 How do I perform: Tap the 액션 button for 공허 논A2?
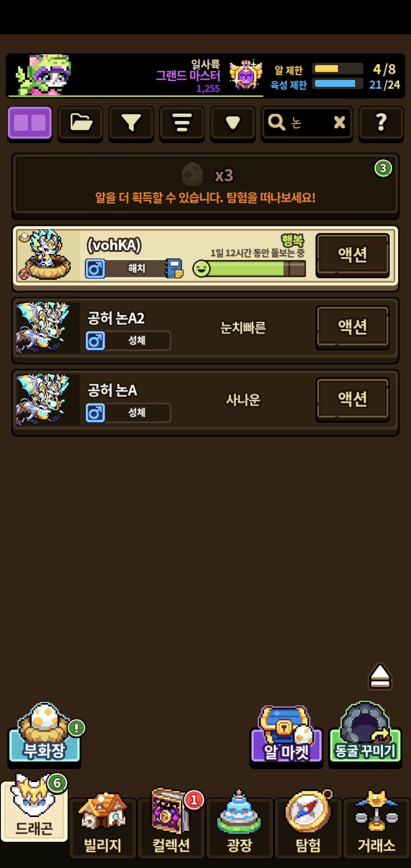click(x=352, y=327)
